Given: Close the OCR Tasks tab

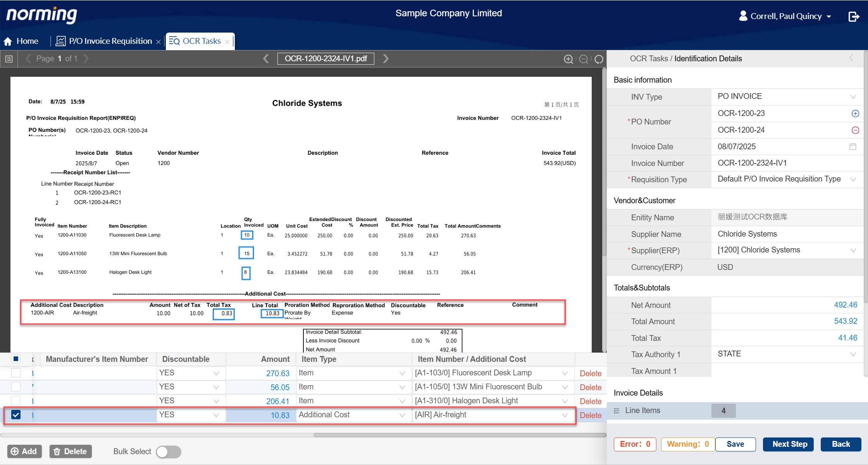Looking at the screenshot, I should click(227, 42).
